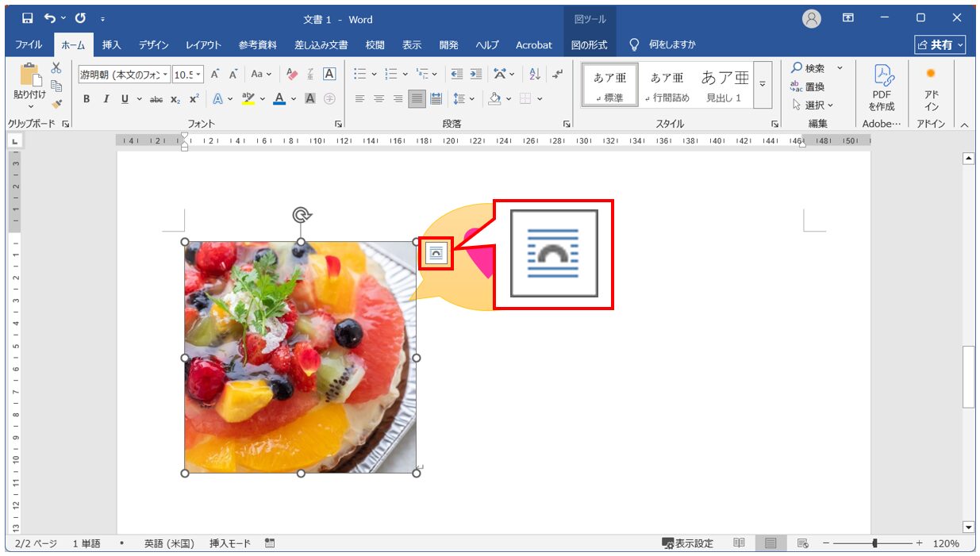The height and width of the screenshot is (556, 980).
Task: Click the 表示設定 button in status bar
Action: tap(687, 543)
